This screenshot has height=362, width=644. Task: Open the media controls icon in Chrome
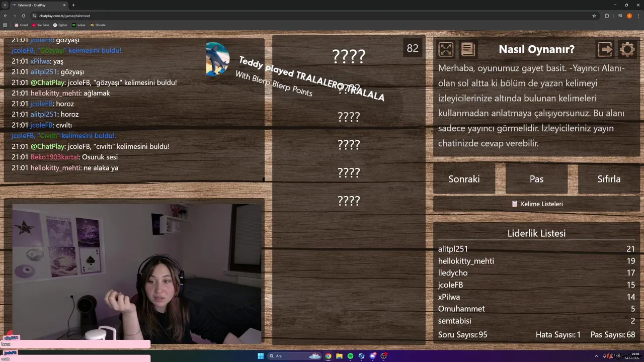620,16
